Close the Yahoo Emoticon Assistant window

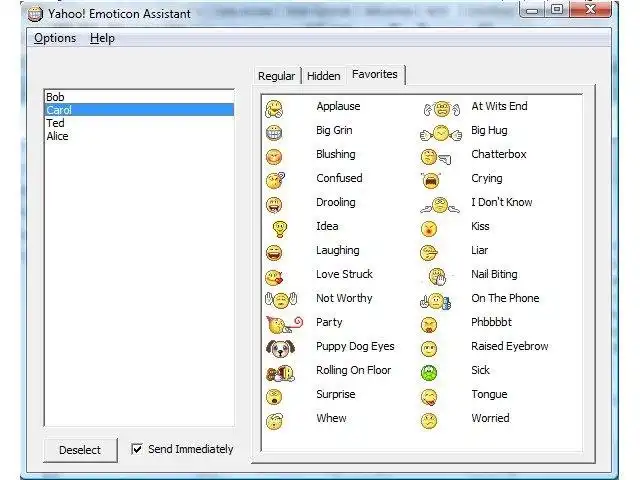coord(590,9)
